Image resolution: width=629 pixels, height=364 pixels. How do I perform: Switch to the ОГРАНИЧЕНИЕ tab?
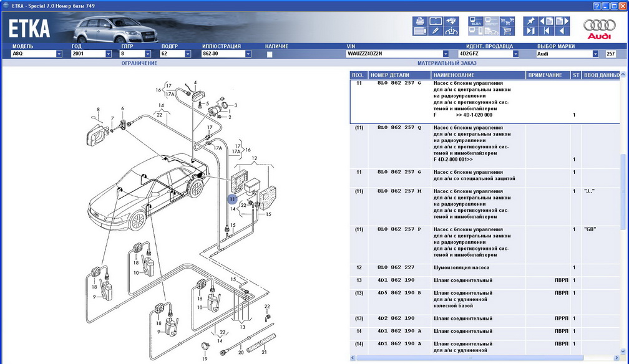click(x=139, y=64)
